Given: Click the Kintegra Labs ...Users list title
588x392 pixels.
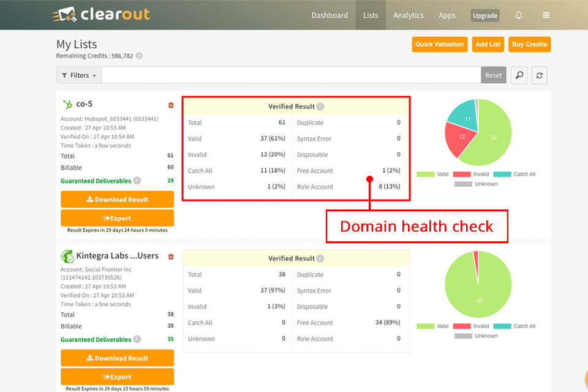Looking at the screenshot, I should point(118,256).
